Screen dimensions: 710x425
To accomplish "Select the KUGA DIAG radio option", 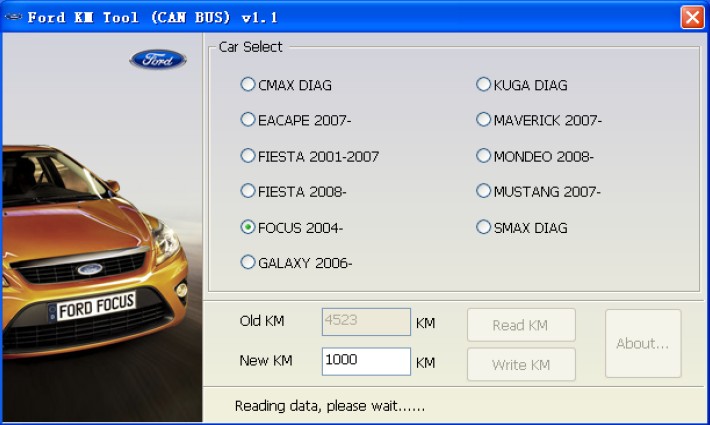I will pyautogui.click(x=484, y=85).
